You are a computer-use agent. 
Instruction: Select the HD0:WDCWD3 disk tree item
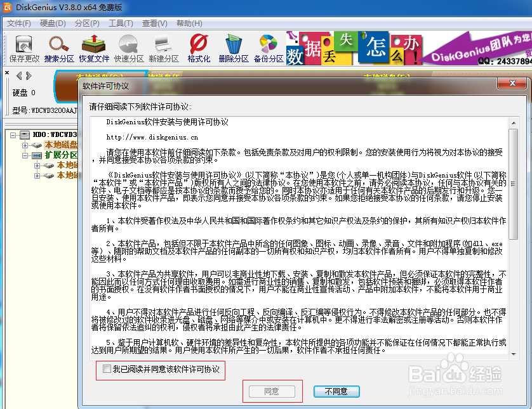[55, 134]
